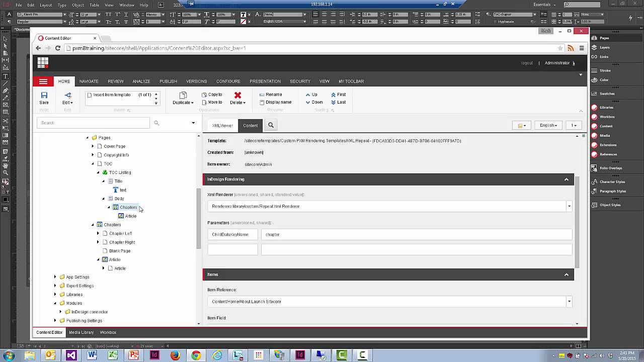The height and width of the screenshot is (362, 644).
Task: Click the content tree Search field
Action: click(x=93, y=123)
